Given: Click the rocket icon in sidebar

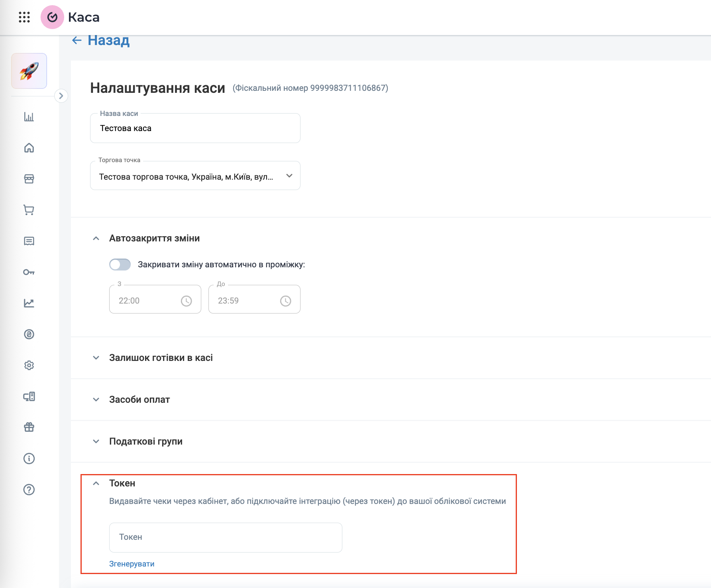Looking at the screenshot, I should click(29, 71).
